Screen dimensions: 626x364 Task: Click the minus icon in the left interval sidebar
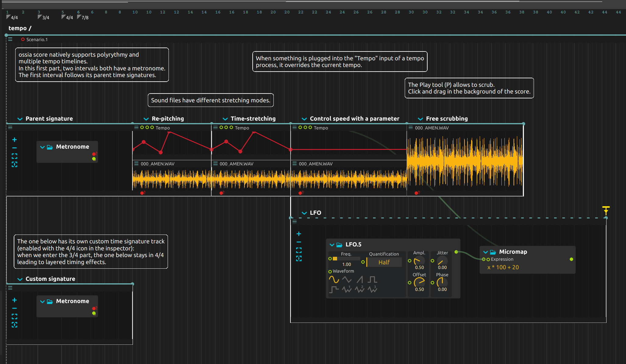(14, 148)
